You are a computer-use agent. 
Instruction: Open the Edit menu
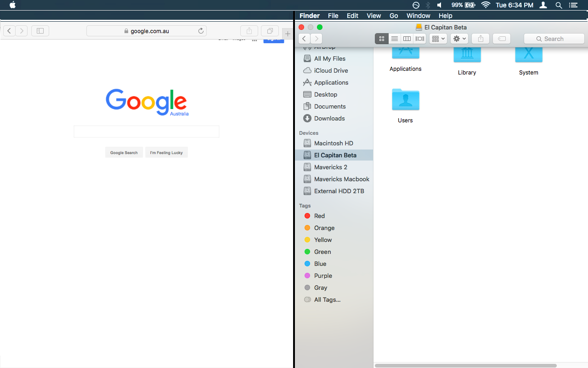[x=352, y=16]
